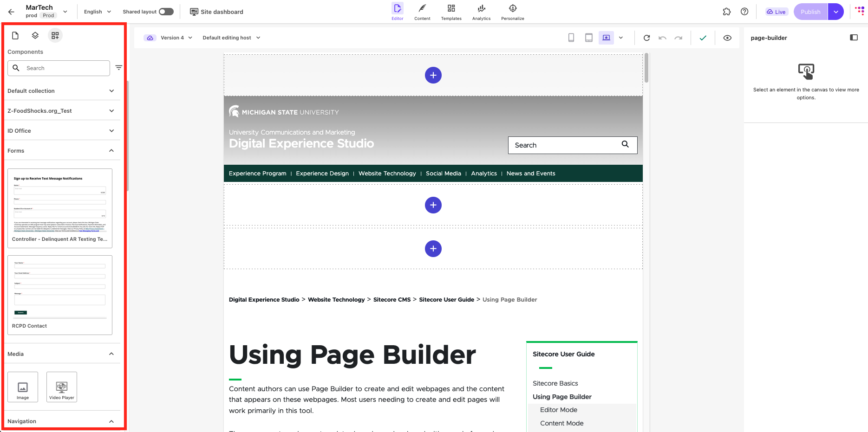Screen dimensions: 868x432
Task: Click the Live status button
Action: coord(777,12)
